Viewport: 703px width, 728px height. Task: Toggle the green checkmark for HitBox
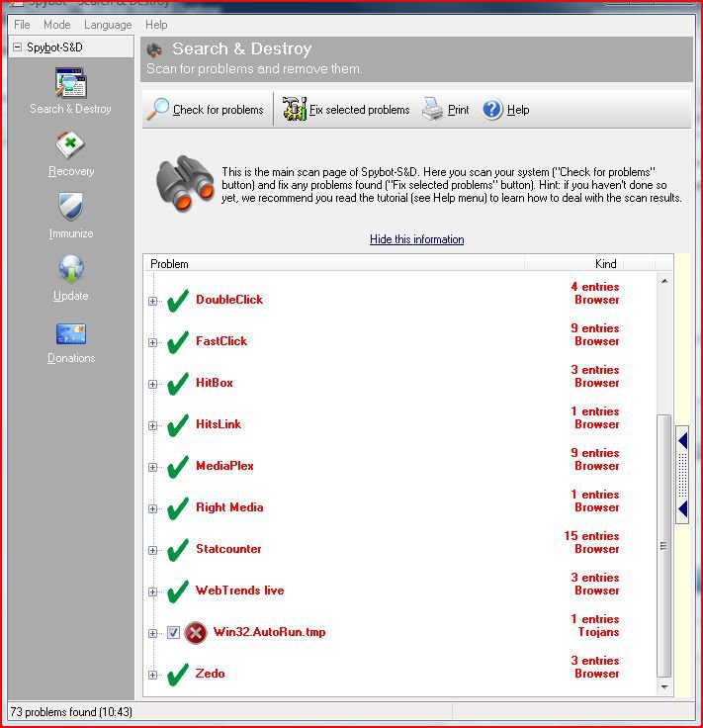(178, 384)
